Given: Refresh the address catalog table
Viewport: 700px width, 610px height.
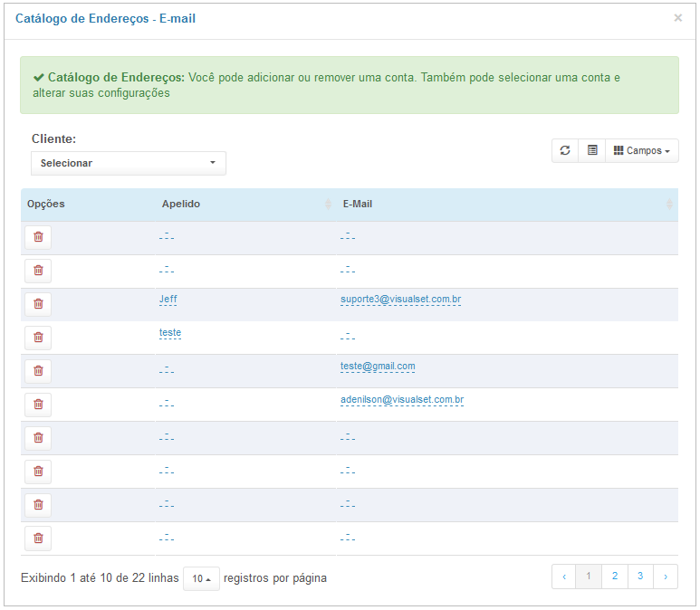Looking at the screenshot, I should tap(565, 150).
